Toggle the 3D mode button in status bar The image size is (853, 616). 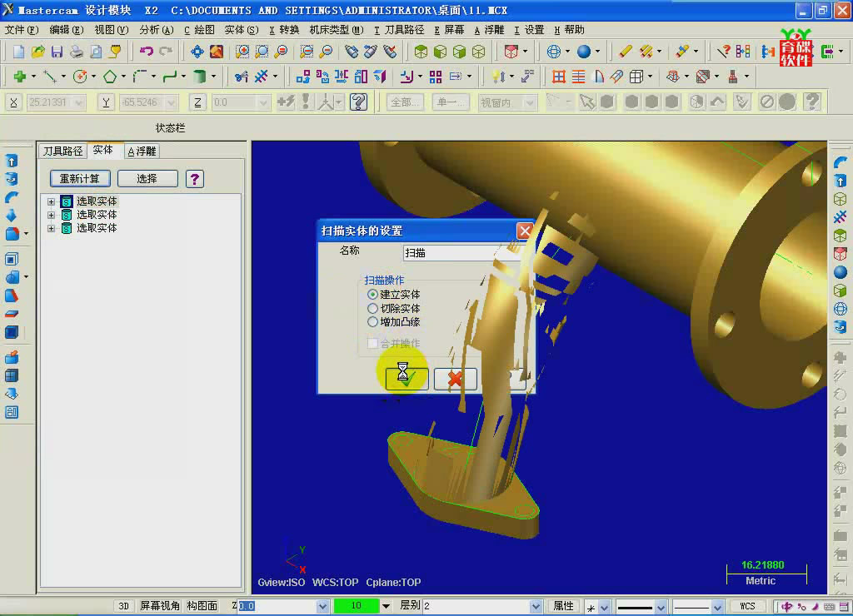coord(123,606)
